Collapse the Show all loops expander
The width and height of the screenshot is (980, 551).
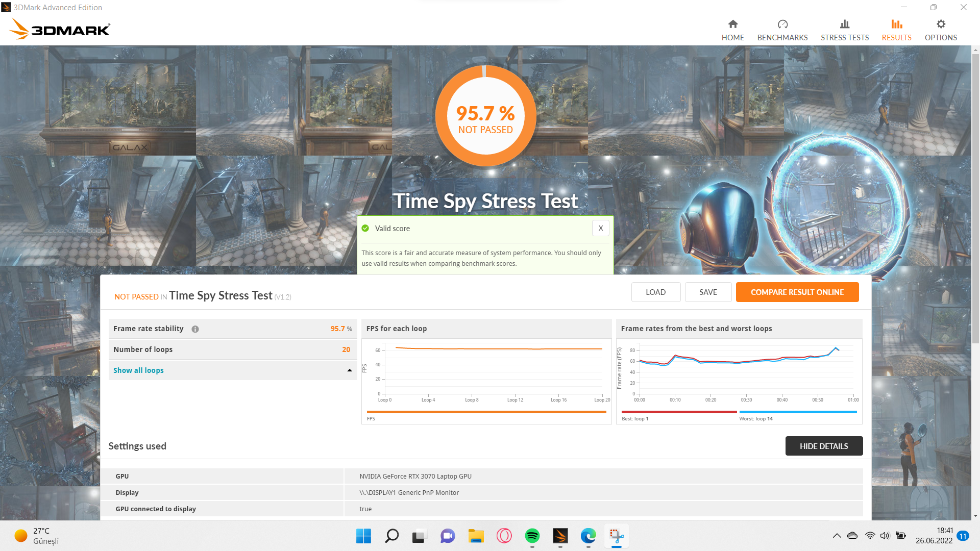138,370
